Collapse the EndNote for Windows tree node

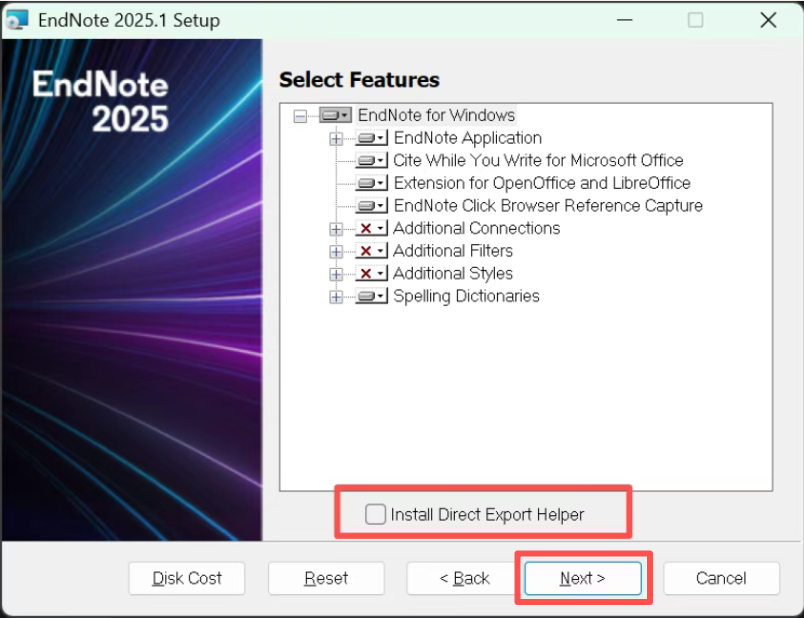point(300,116)
